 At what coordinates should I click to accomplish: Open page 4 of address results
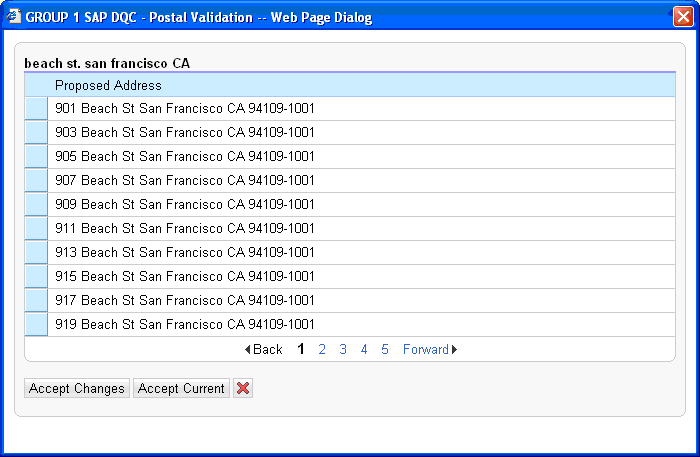[x=364, y=350]
